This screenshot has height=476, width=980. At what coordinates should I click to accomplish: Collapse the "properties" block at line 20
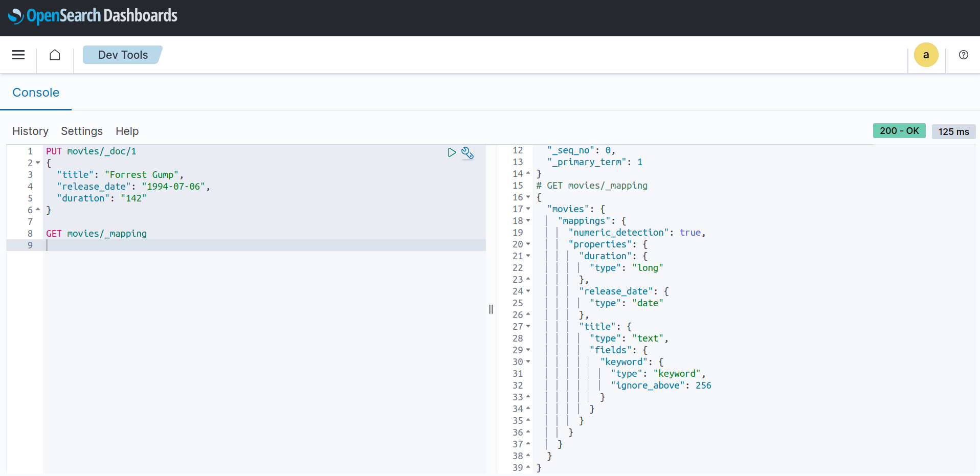(528, 244)
